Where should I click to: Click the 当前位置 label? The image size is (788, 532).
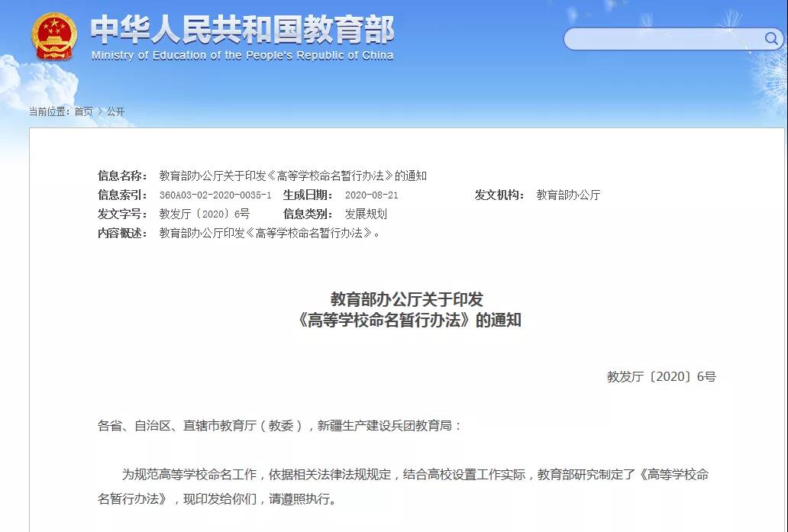click(x=50, y=111)
